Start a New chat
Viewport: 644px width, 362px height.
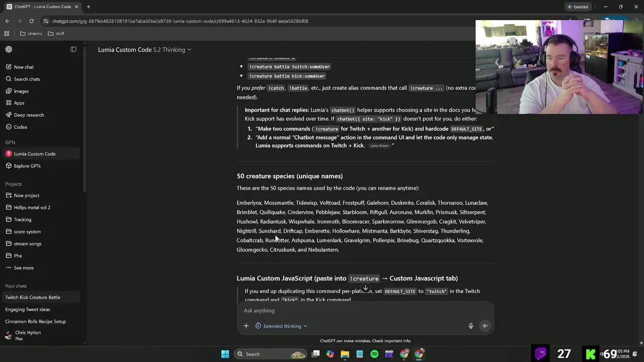click(24, 67)
